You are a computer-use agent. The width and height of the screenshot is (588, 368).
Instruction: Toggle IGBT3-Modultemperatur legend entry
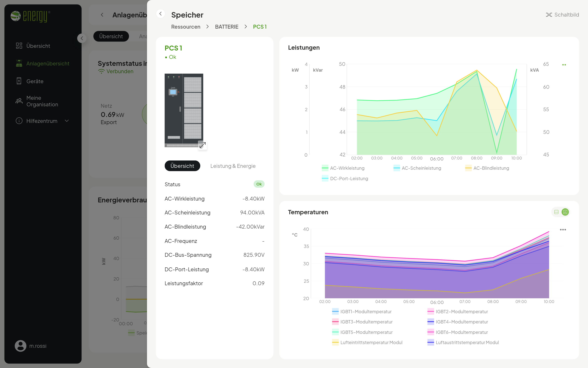(362, 322)
